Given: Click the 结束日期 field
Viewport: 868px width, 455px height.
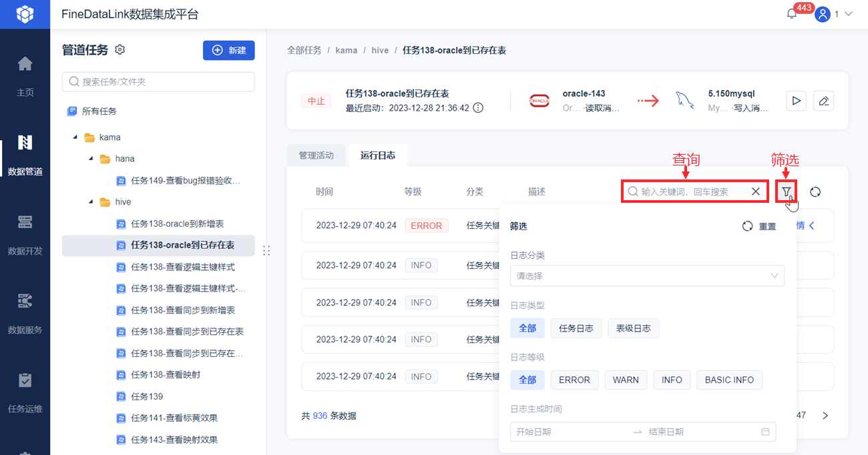Looking at the screenshot, I should pyautogui.click(x=701, y=432).
